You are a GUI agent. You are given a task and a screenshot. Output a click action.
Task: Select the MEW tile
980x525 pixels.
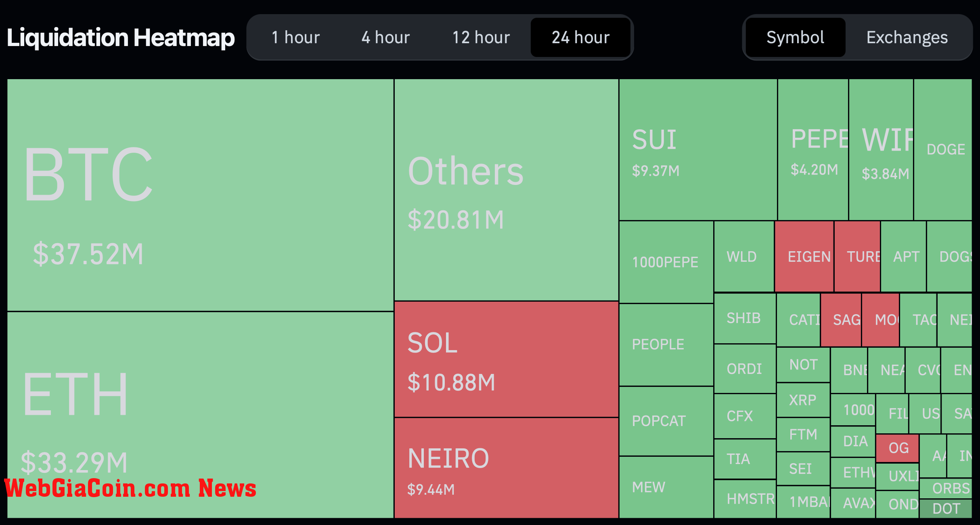pyautogui.click(x=666, y=487)
